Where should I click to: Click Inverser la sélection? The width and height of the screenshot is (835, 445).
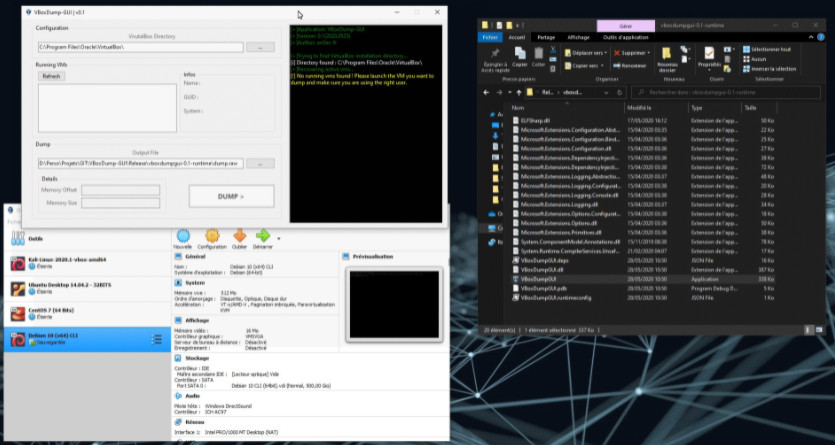(769, 69)
